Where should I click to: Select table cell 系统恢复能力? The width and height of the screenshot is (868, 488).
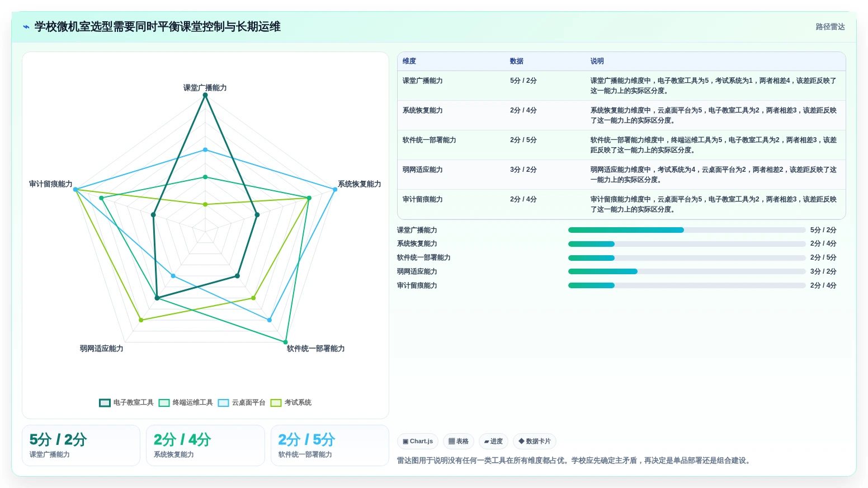point(423,111)
